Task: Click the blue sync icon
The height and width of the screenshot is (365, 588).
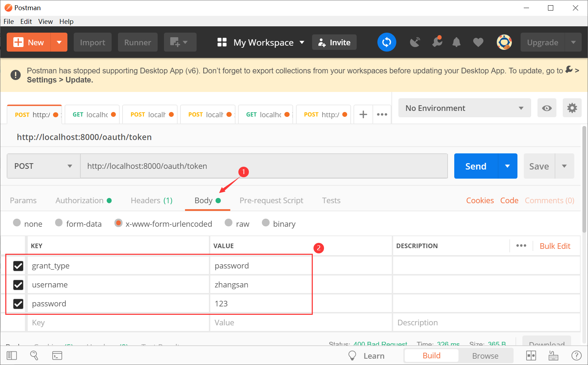Action: [387, 42]
